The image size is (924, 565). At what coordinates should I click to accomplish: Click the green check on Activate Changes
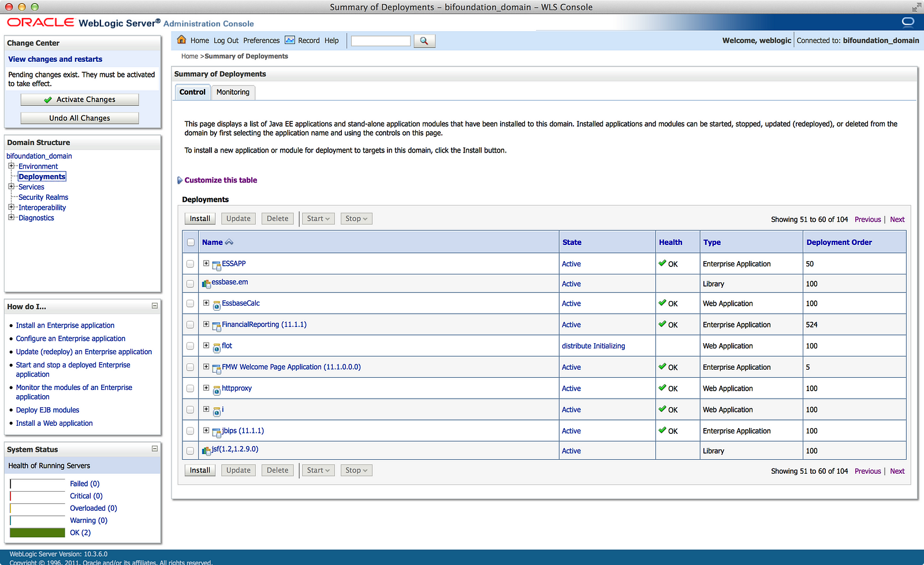pos(48,100)
